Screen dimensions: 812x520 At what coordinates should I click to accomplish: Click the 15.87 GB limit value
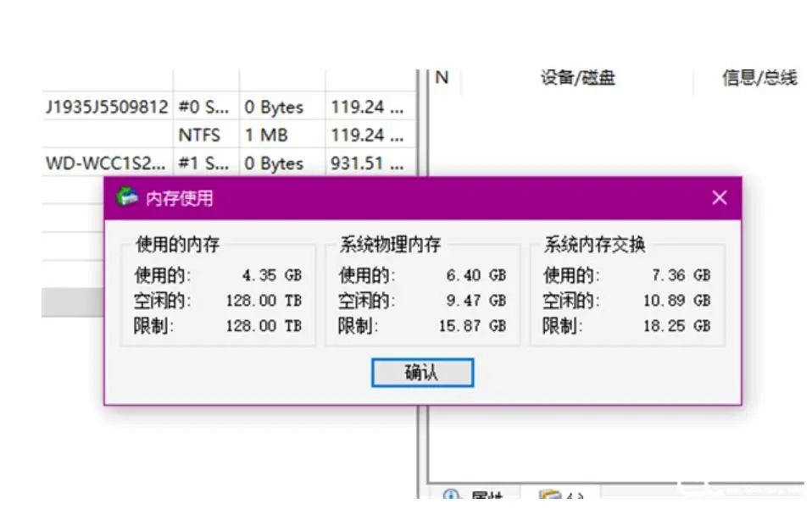473,326
